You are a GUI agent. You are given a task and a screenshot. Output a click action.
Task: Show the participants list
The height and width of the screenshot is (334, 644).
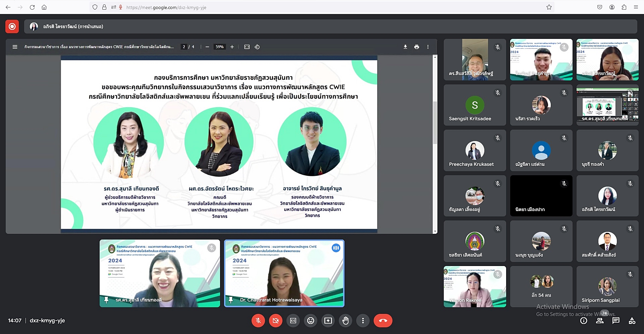(600, 321)
